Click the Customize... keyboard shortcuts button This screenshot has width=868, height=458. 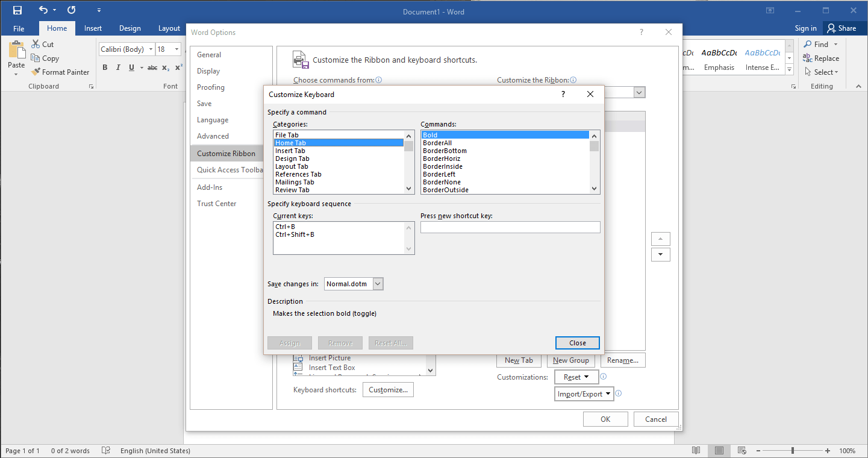389,390
